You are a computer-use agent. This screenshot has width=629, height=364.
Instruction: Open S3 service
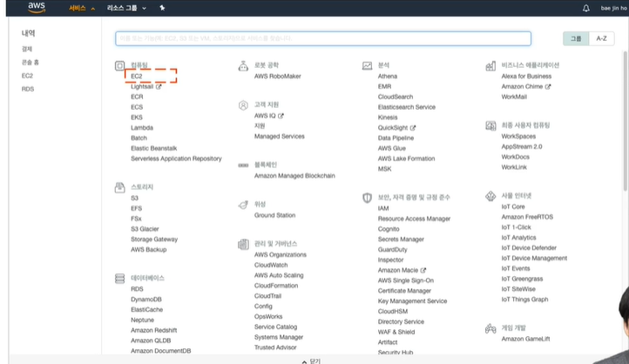click(x=134, y=198)
